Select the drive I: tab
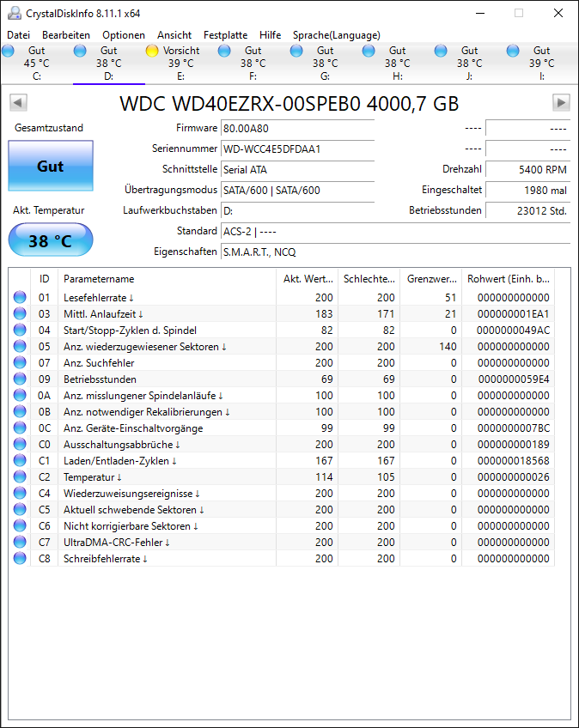The image size is (579, 728). coord(542,64)
